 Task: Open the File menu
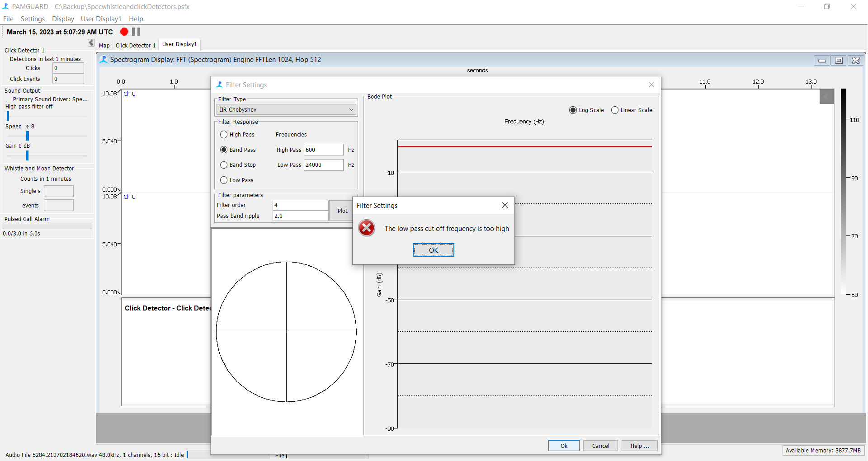pos(8,19)
